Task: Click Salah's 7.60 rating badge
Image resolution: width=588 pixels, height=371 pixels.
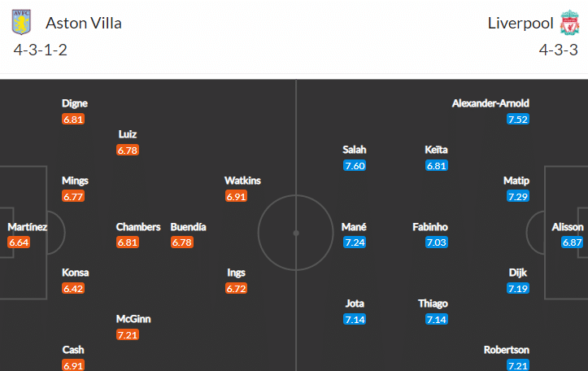Action: (x=355, y=165)
